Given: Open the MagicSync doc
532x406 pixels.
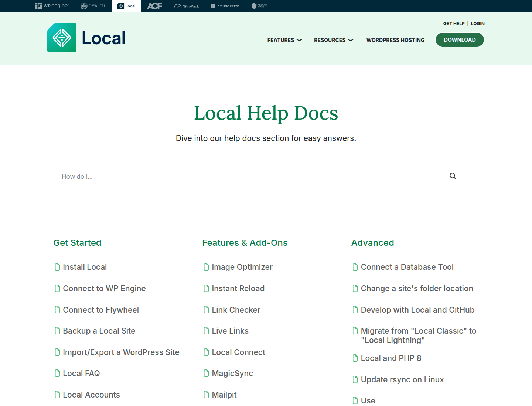Looking at the screenshot, I should point(232,373).
